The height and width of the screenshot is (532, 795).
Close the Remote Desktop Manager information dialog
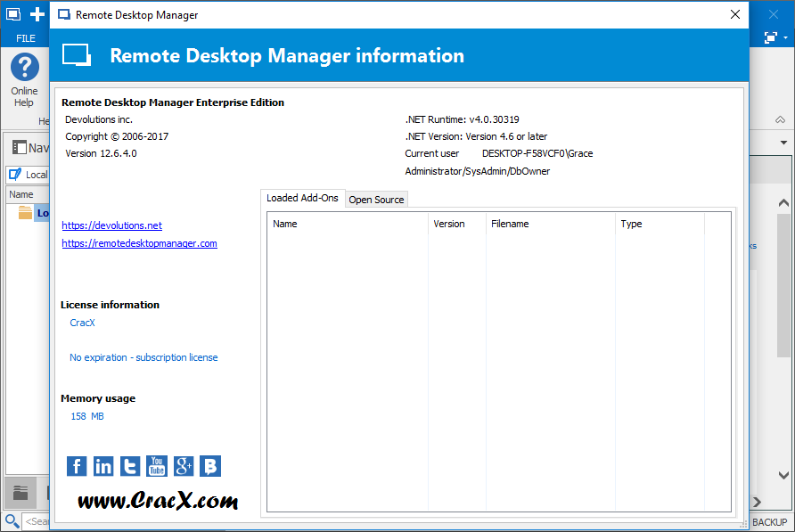pyautogui.click(x=735, y=14)
